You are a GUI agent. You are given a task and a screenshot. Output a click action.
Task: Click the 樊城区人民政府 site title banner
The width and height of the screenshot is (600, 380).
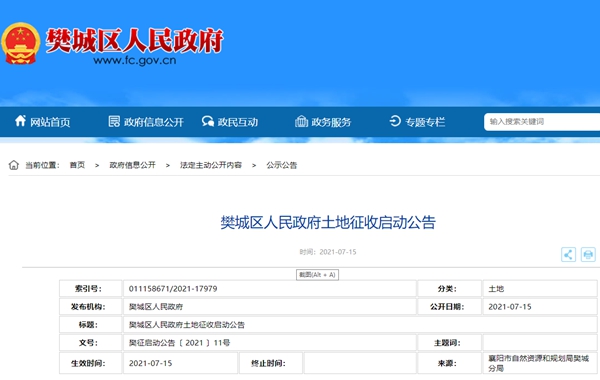134,41
